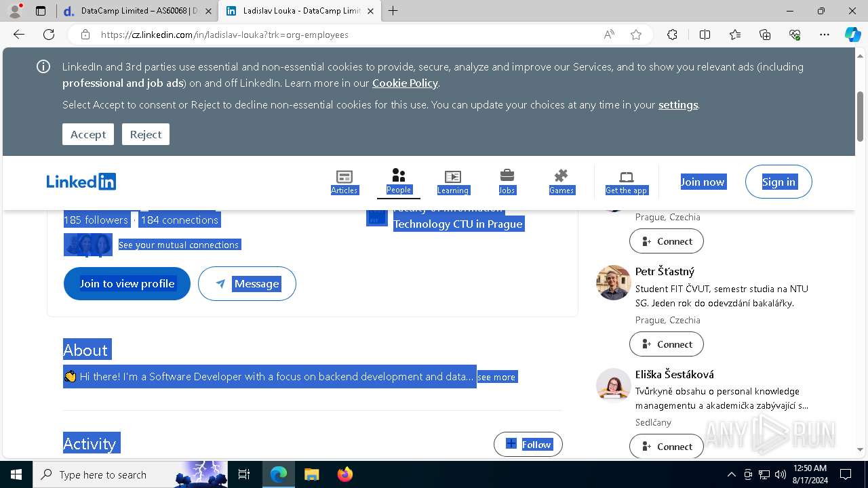Click Join to view profile button
This screenshot has width=868, height=488.
click(x=127, y=283)
